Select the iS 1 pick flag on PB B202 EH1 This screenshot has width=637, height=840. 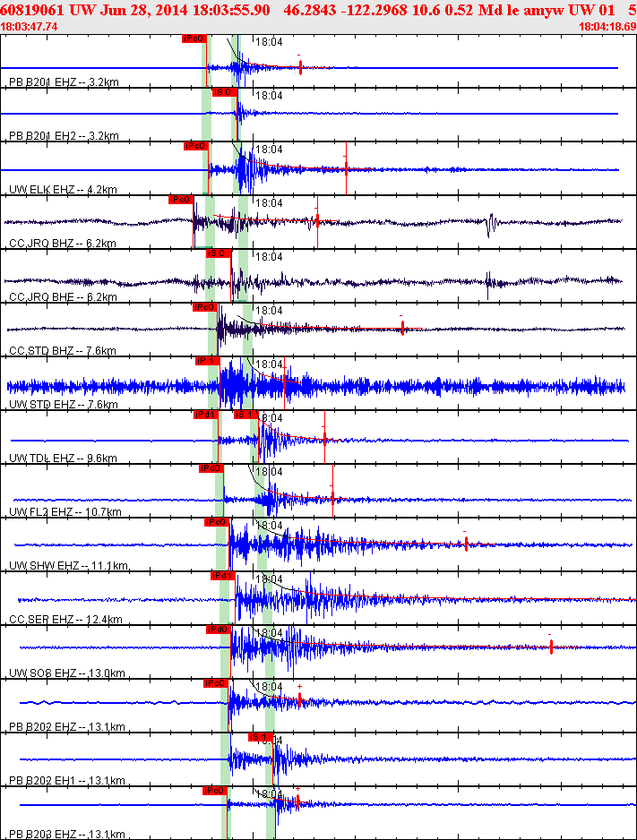261,737
